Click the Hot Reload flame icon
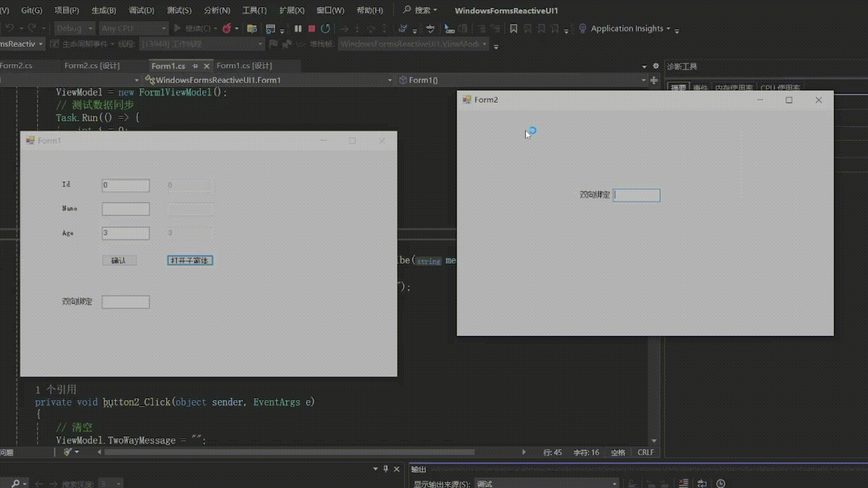 [227, 28]
